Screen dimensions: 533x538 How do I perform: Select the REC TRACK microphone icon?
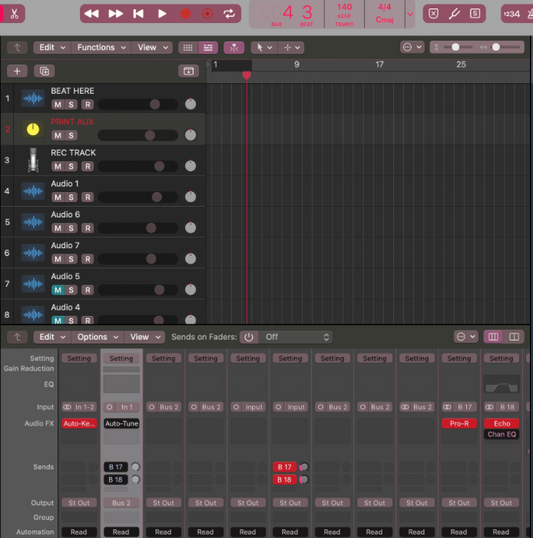click(x=33, y=160)
